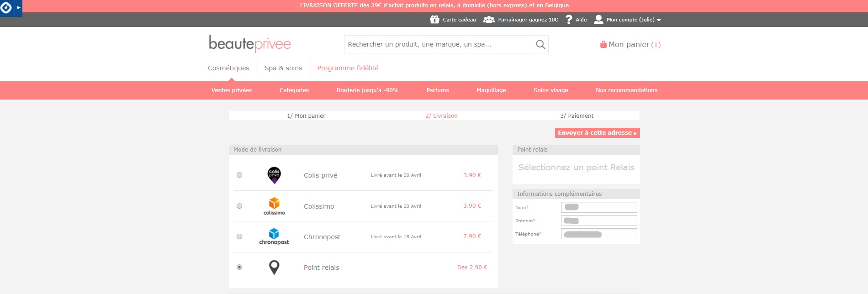The height and width of the screenshot is (294, 868).
Task: Click Envoyer à cette adresse button
Action: click(597, 133)
